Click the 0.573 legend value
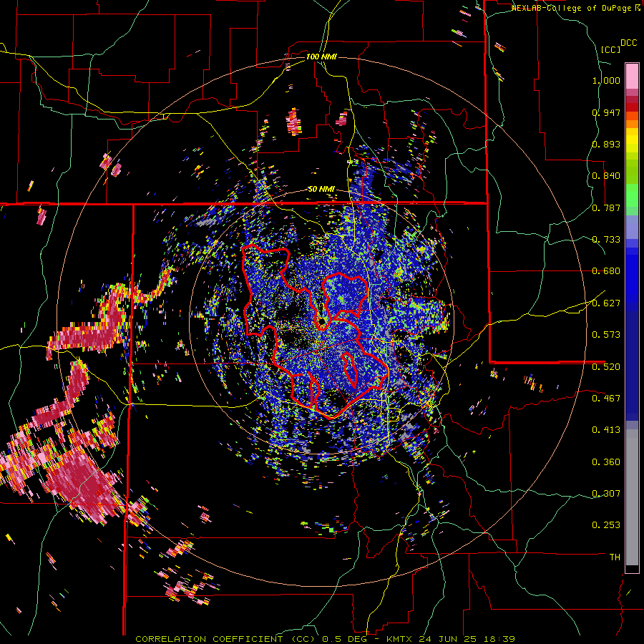This screenshot has width=644, height=644. [606, 335]
